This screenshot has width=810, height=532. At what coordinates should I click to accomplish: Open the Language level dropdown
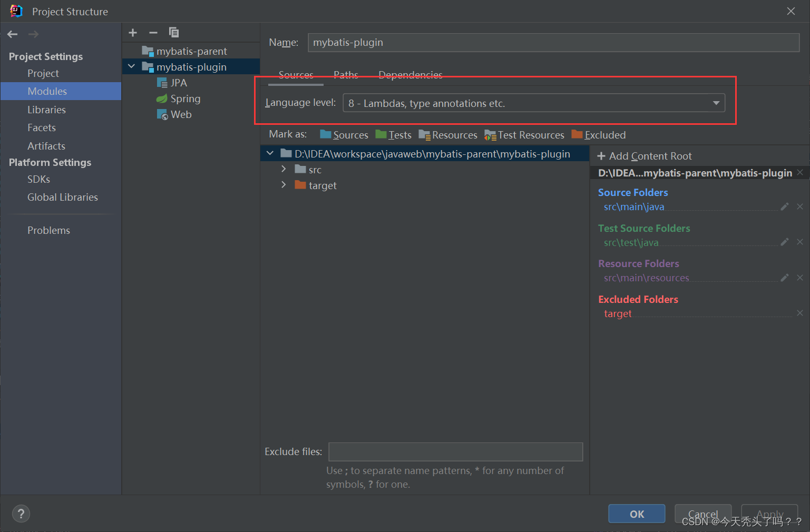pyautogui.click(x=716, y=103)
